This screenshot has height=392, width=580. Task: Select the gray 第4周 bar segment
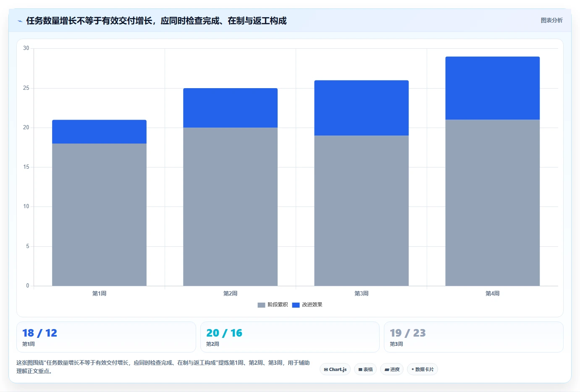(492, 203)
